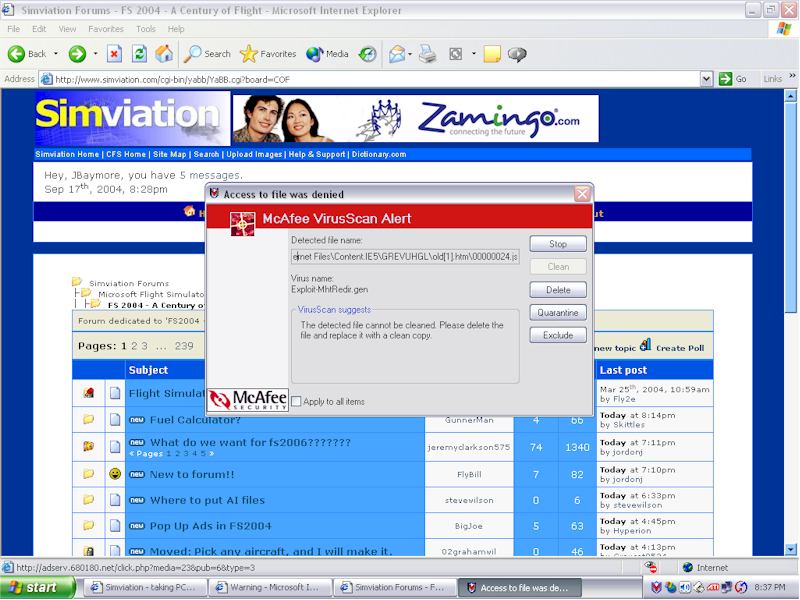Click the Zamingo.com banner ad
The height and width of the screenshot is (600, 800).
point(415,118)
